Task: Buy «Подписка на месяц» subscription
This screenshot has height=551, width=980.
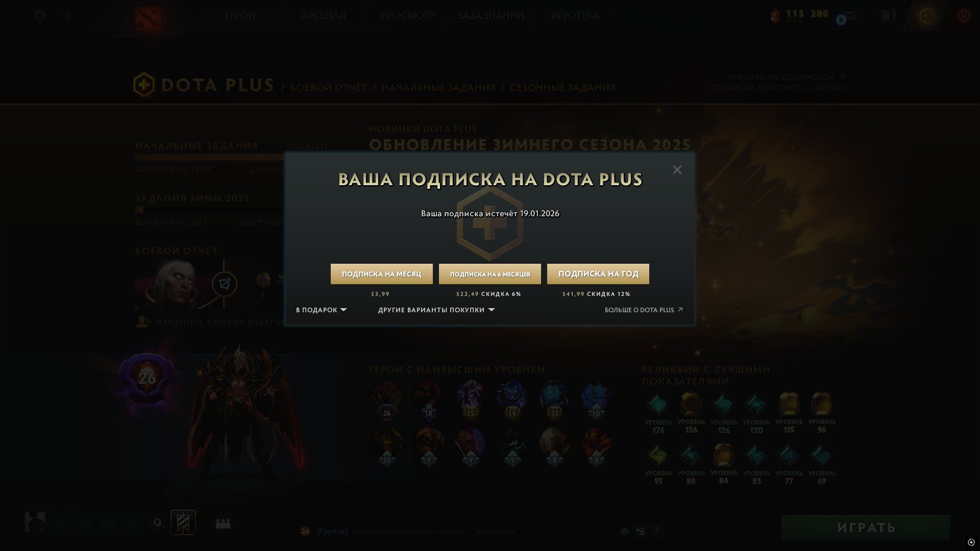Action: (382, 274)
